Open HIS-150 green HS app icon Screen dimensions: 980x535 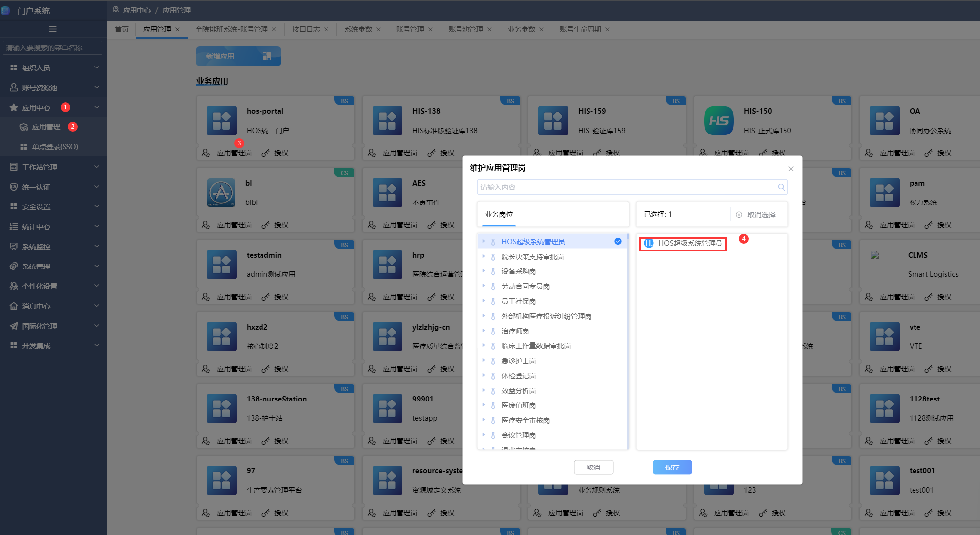(x=719, y=121)
